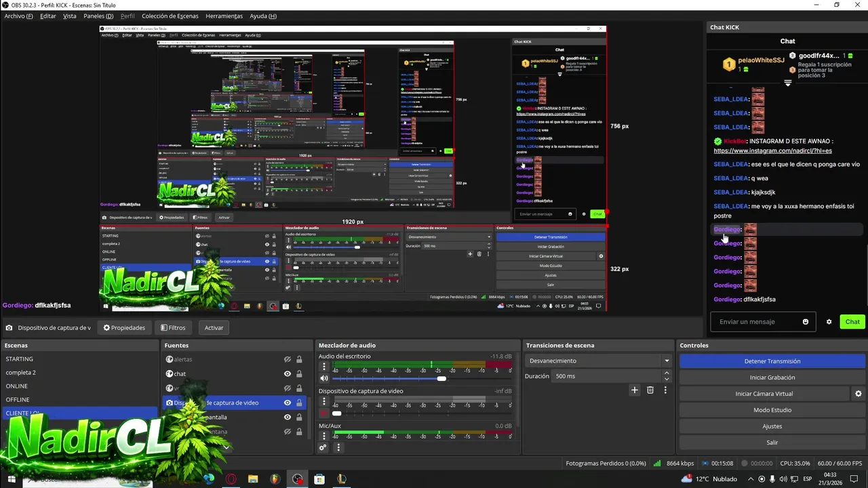Open File Explorer from taskbar
Viewport: 868px width, 488px height.
[x=253, y=479]
